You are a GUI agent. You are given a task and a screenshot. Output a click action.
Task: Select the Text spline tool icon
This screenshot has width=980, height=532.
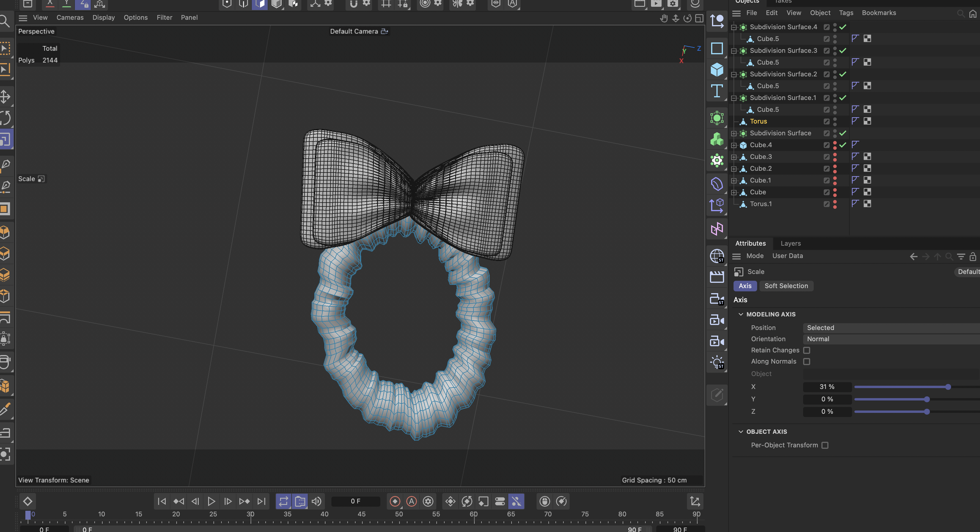pyautogui.click(x=717, y=91)
